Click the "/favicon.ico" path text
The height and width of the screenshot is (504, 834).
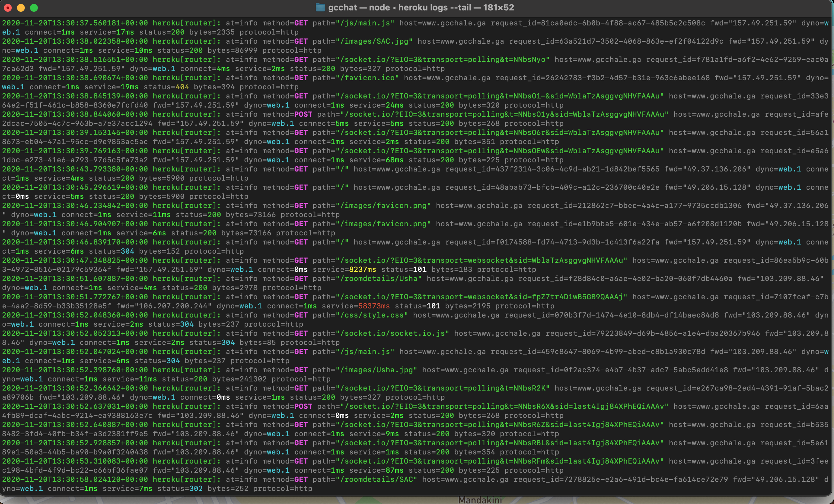point(367,78)
